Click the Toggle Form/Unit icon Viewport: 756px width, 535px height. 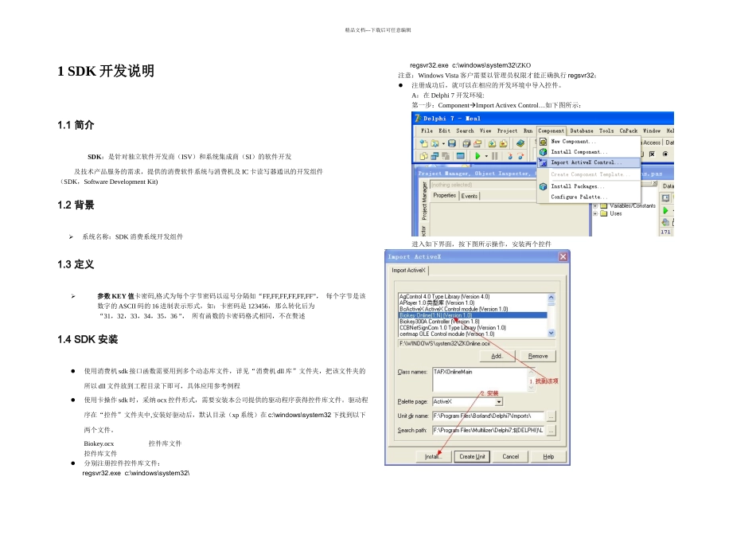pos(446,156)
